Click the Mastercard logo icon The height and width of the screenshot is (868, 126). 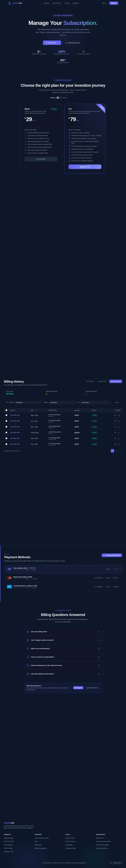pyautogui.click(x=9, y=578)
